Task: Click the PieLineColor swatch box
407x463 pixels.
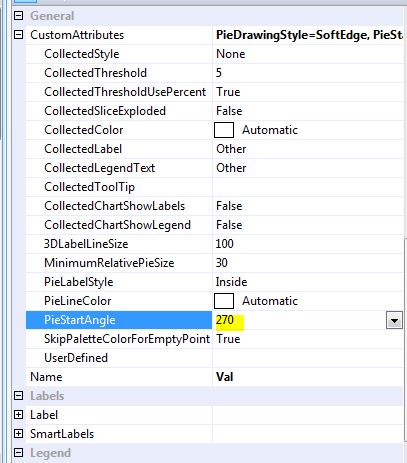Action: point(224,301)
